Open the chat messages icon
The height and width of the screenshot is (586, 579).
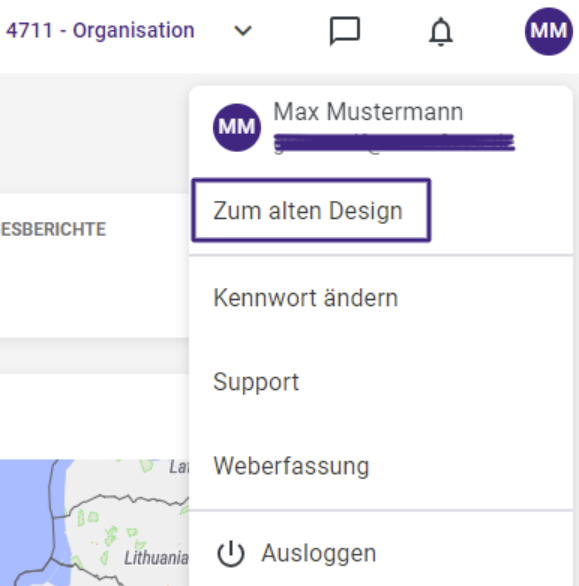(345, 31)
